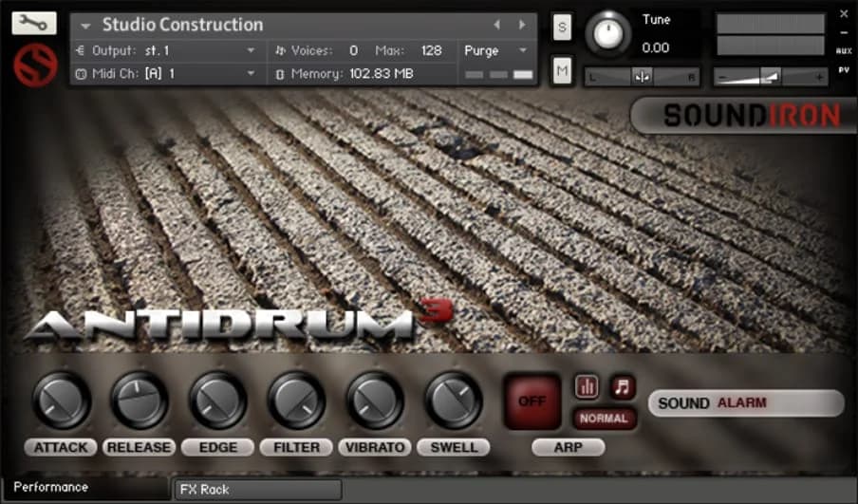Collapse instrument header with triangle arrow

(85, 26)
